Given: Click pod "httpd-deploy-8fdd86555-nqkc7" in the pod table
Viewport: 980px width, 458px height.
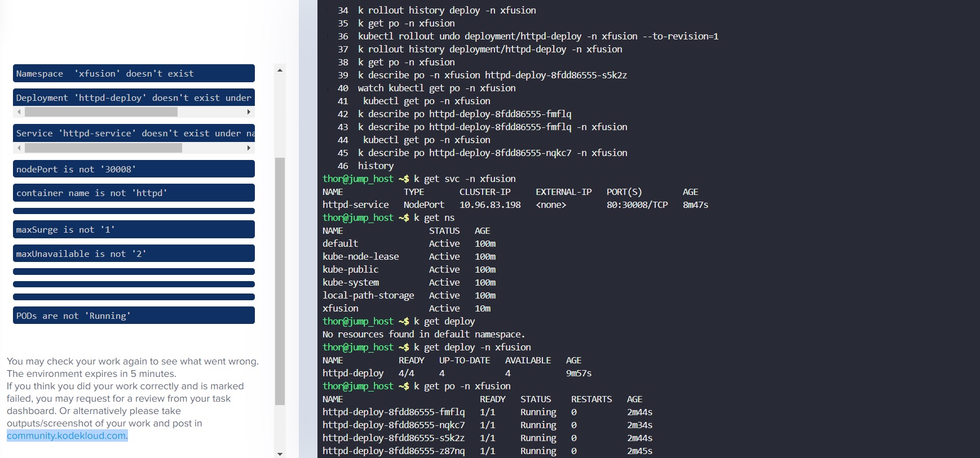Looking at the screenshot, I should [394, 425].
